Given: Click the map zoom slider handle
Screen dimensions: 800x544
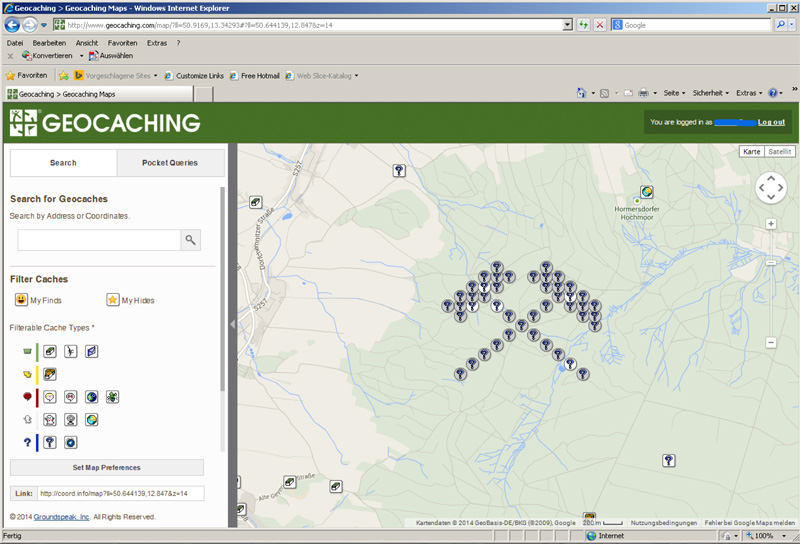Looking at the screenshot, I should [x=771, y=263].
